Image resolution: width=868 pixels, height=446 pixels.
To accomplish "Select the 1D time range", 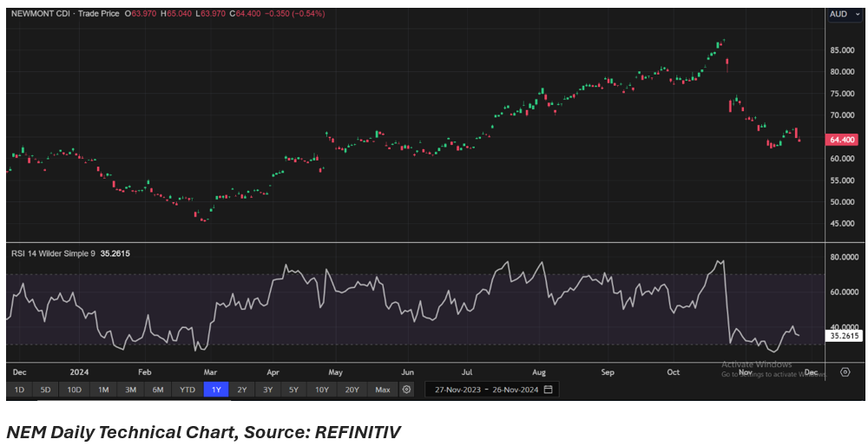I will pos(19,390).
